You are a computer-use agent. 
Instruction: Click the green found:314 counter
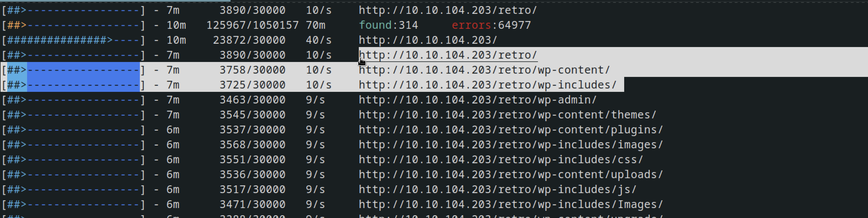(388, 25)
